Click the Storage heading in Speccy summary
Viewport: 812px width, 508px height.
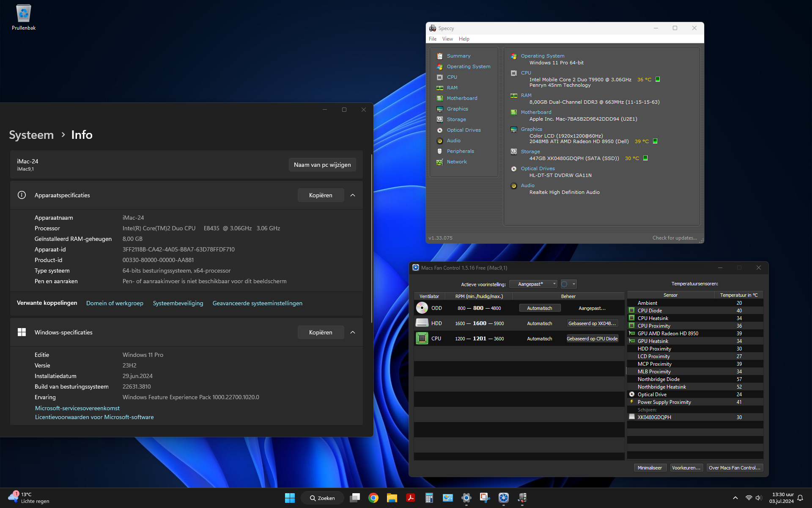pos(530,152)
